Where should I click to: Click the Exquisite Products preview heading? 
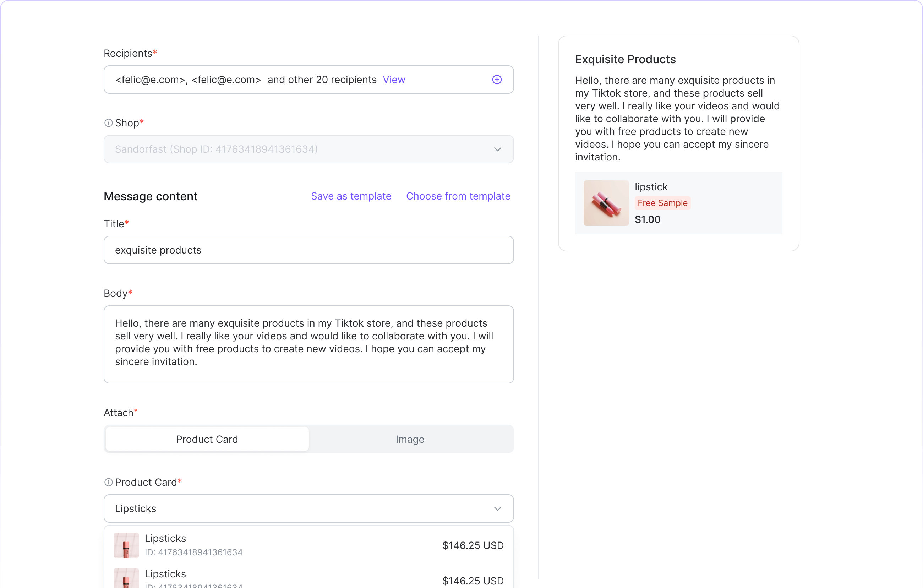coord(625,59)
